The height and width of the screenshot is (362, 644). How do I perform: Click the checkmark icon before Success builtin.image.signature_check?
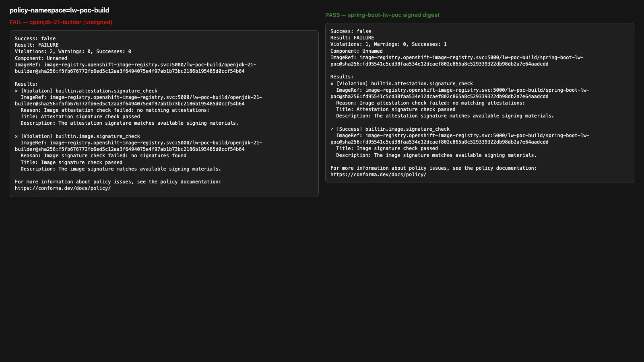[332, 129]
